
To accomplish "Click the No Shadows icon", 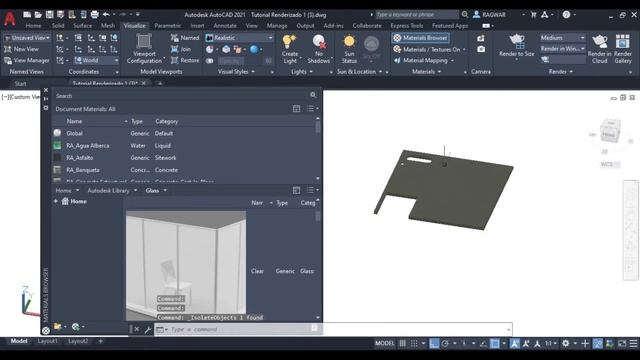I will 319,41.
